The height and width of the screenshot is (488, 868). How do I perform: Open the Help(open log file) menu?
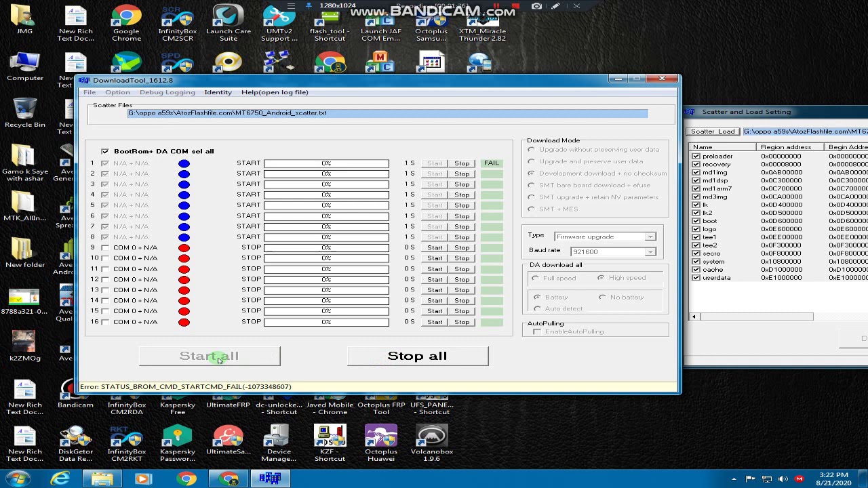[x=275, y=92]
